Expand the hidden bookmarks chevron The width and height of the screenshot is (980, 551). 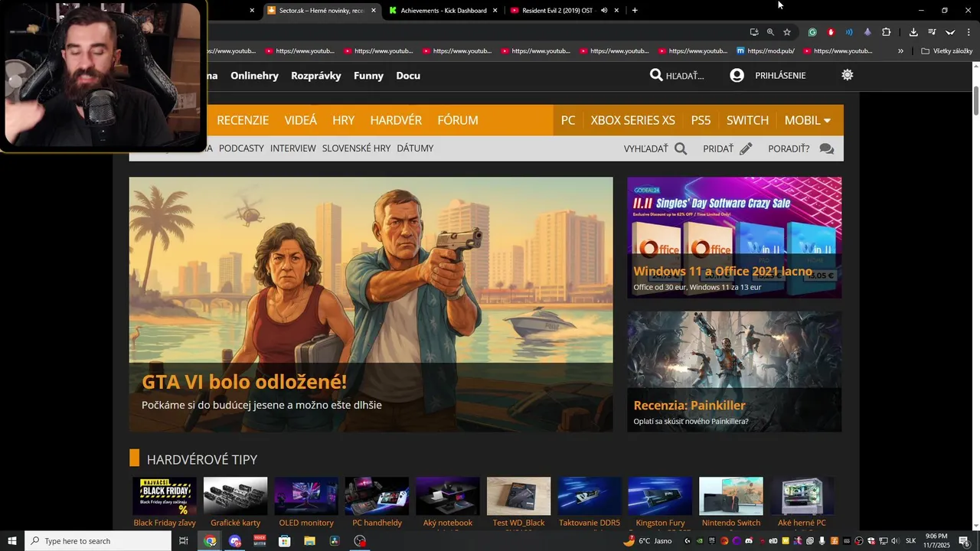tap(900, 51)
